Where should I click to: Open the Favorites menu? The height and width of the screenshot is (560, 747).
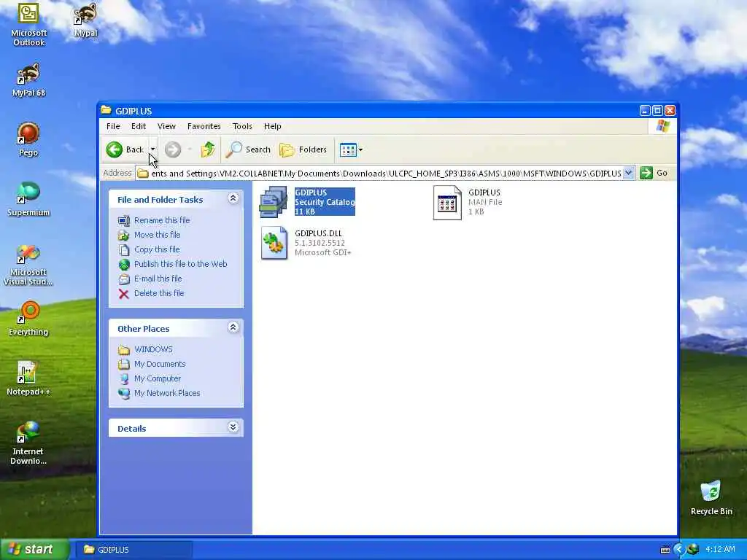[204, 126]
